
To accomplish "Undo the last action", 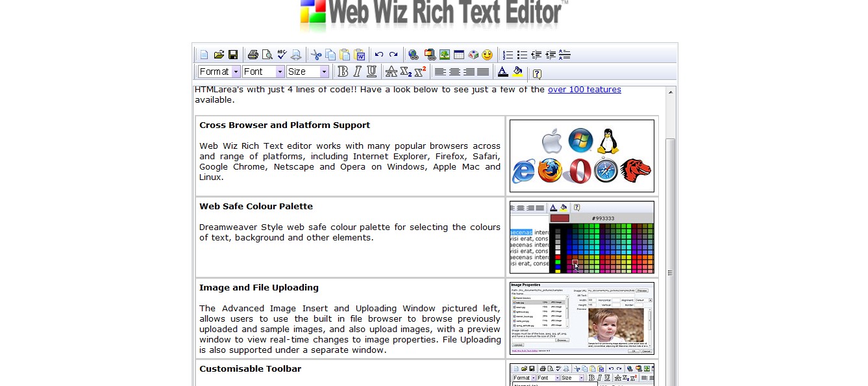I will click(379, 55).
